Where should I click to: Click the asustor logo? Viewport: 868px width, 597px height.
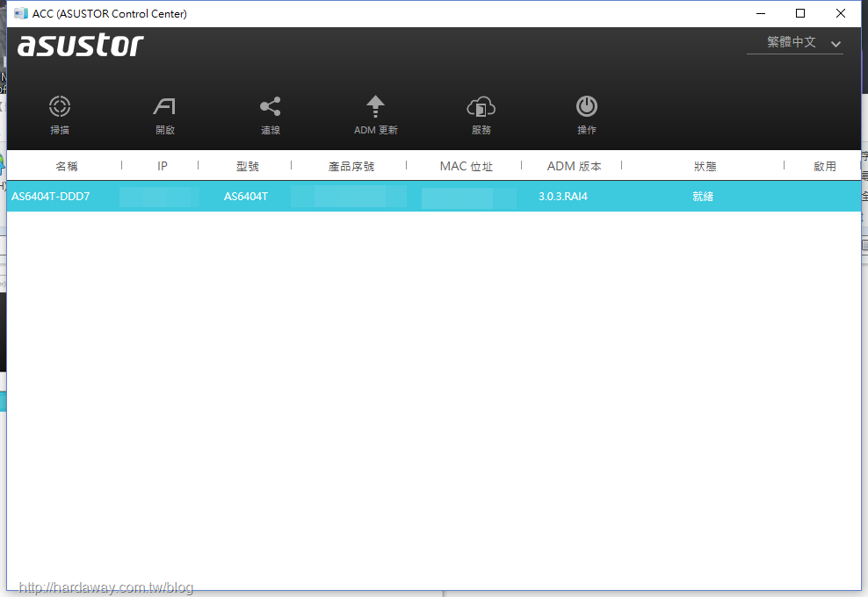(x=81, y=45)
